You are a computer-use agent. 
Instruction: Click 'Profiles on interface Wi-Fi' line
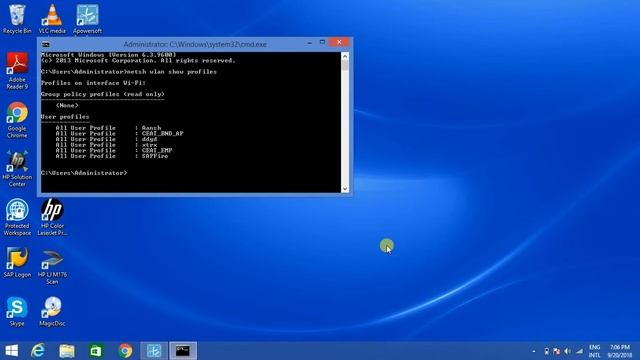pyautogui.click(x=93, y=83)
